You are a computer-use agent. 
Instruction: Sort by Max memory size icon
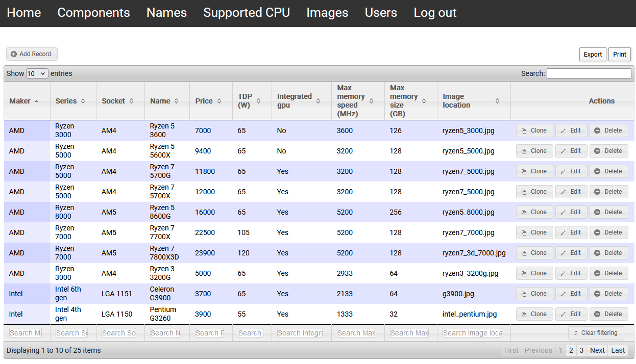[x=424, y=101]
